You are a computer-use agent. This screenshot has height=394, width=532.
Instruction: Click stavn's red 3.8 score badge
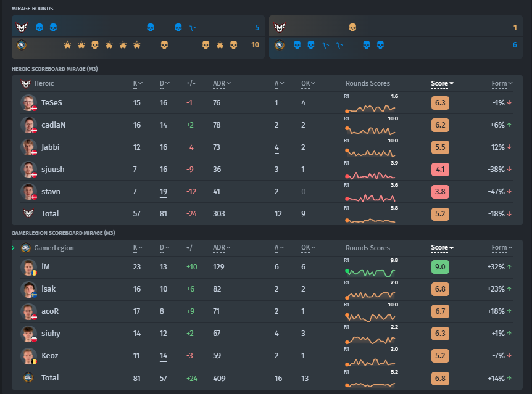point(440,192)
